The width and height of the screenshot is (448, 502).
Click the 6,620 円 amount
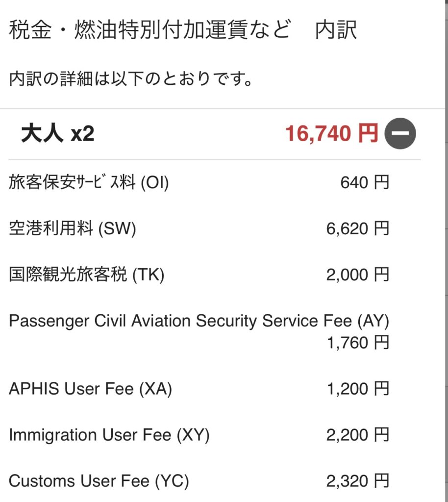point(358,228)
